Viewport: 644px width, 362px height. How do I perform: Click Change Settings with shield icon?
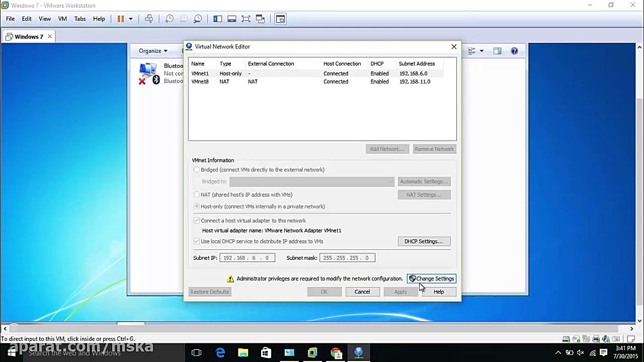[x=432, y=279]
